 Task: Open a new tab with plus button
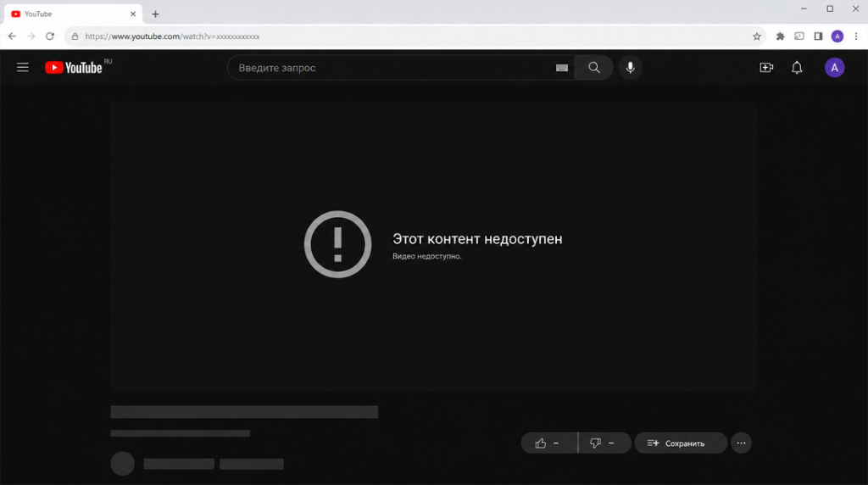156,14
